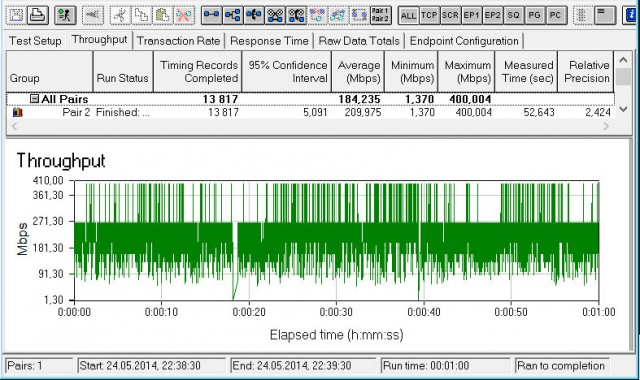Toggle the EP1 filter button
The image size is (640, 380).
(x=471, y=16)
